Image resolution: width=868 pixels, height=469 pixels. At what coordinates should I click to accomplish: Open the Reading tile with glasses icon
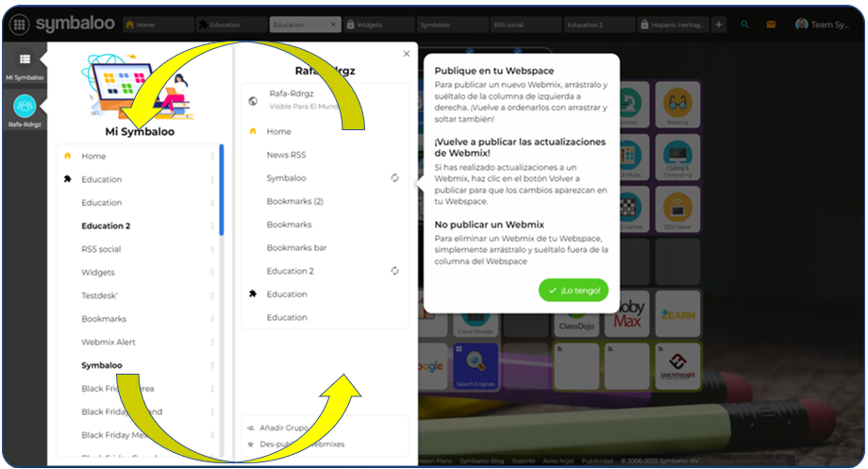pyautogui.click(x=677, y=104)
